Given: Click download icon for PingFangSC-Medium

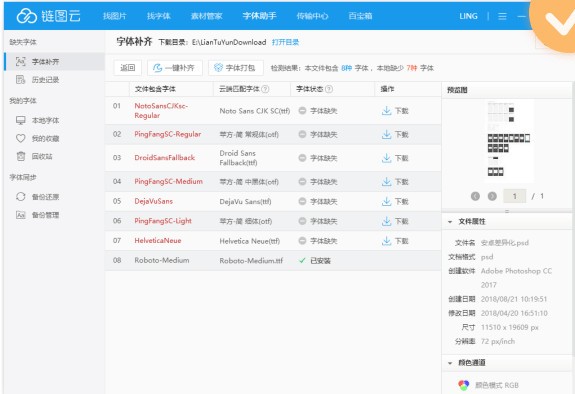Looking at the screenshot, I should tap(387, 182).
